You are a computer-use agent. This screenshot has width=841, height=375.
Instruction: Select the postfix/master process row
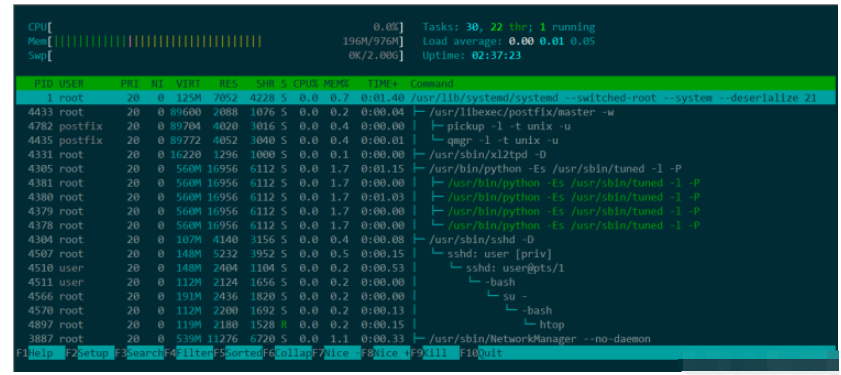click(426, 112)
